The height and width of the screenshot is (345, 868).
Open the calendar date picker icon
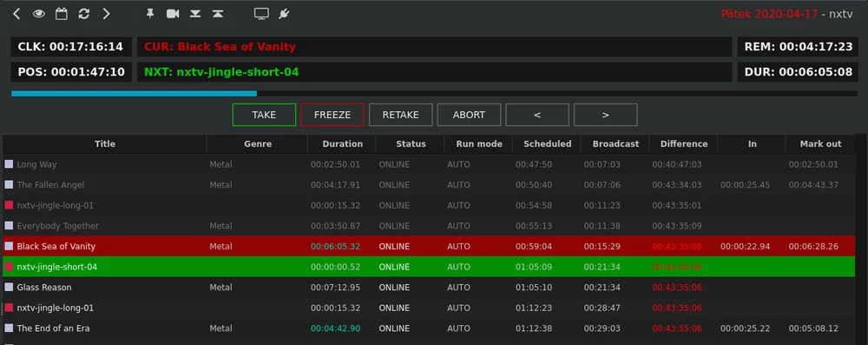[61, 14]
